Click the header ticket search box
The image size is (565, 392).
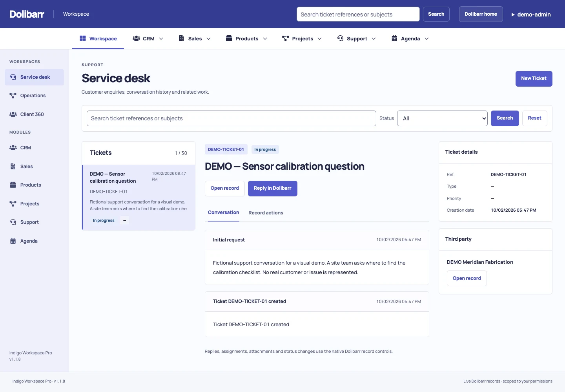358,14
